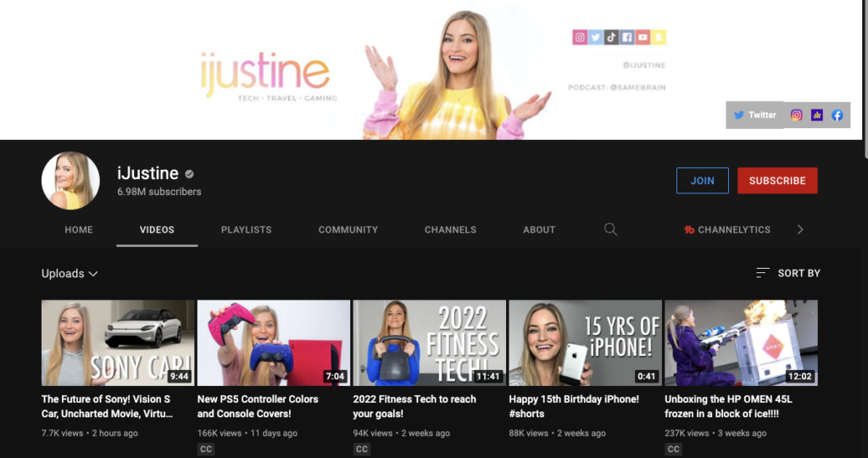The image size is (868, 458).
Task: Click '166K views • 11 days ago' text
Action: coord(248,433)
